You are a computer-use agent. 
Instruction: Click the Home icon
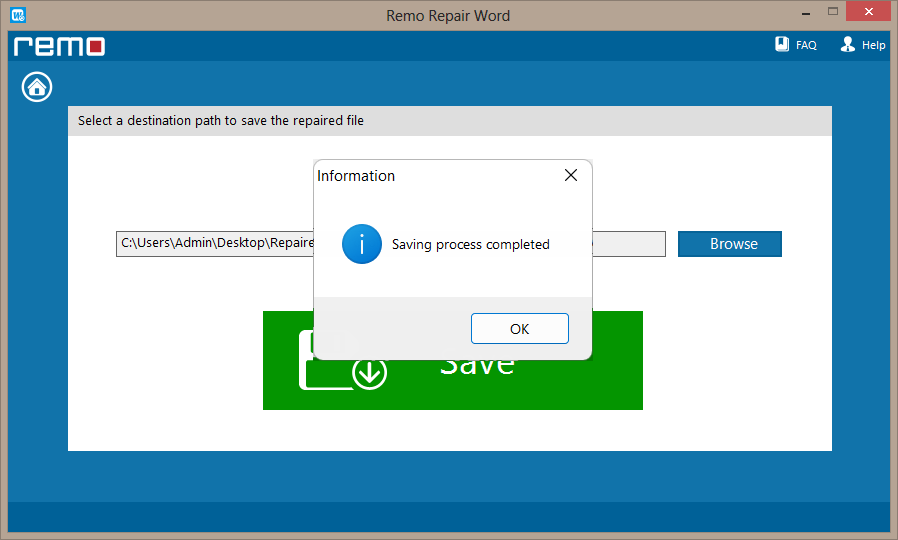37,87
